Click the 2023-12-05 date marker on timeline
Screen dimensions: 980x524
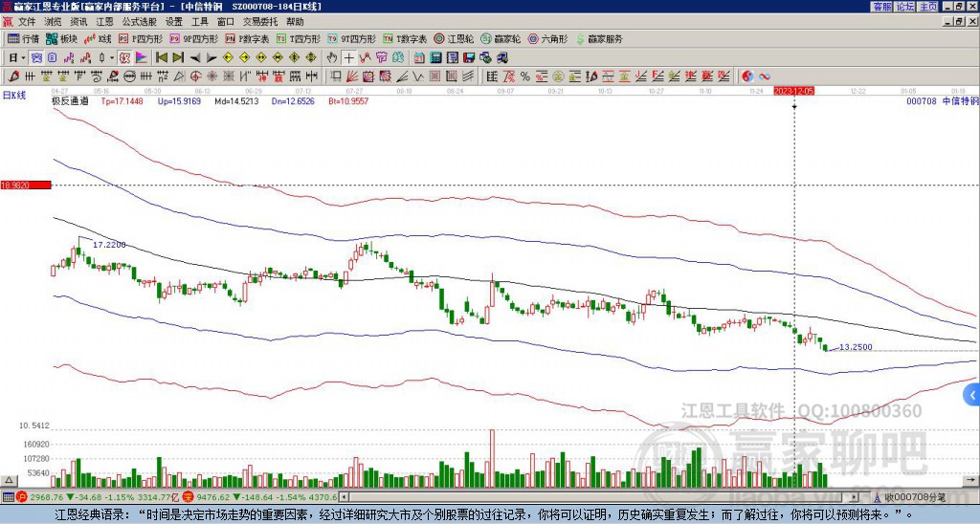[794, 90]
